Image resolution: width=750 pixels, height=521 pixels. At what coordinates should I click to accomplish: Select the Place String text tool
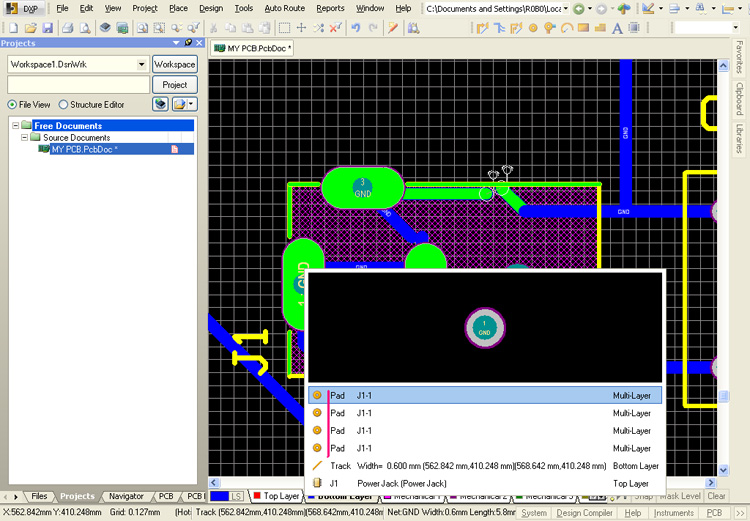coord(617,28)
